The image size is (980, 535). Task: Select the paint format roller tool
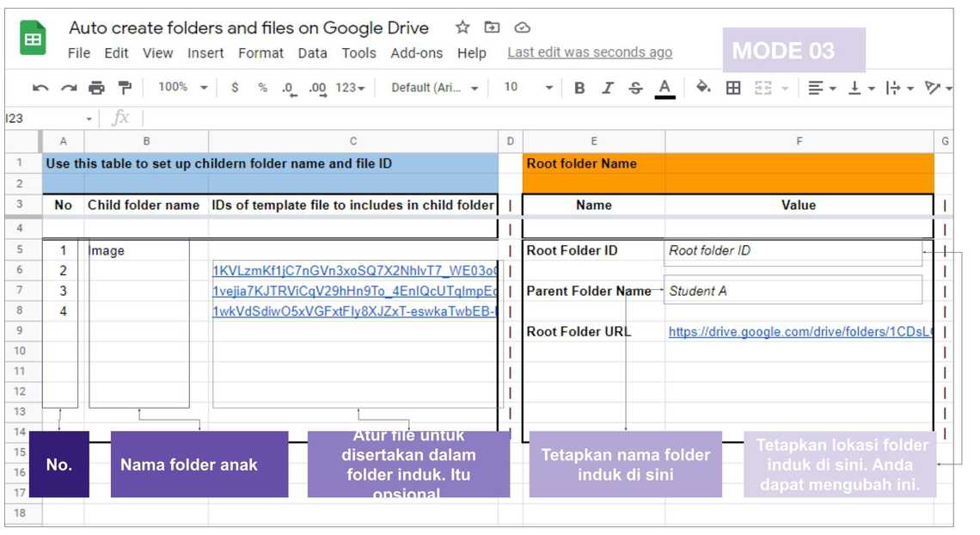pos(125,88)
